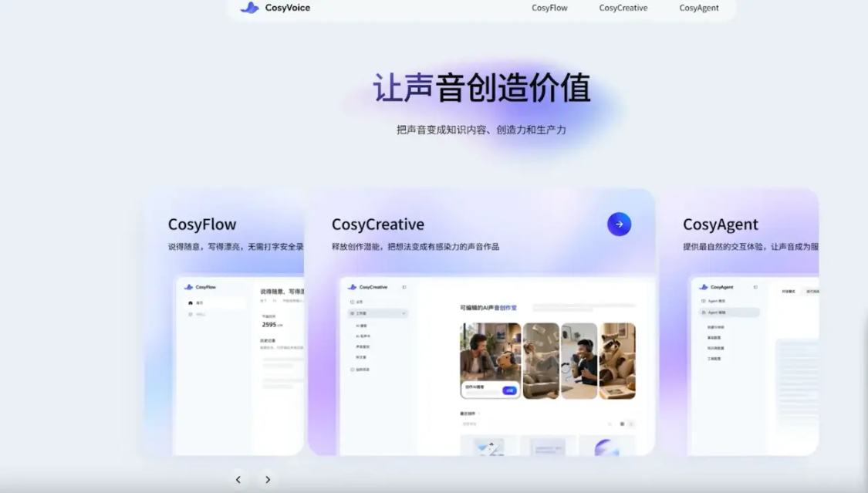This screenshot has width=868, height=493.
Task: Click sidebar collapse icon beside CosyCreative preview logo
Action: pos(404,287)
